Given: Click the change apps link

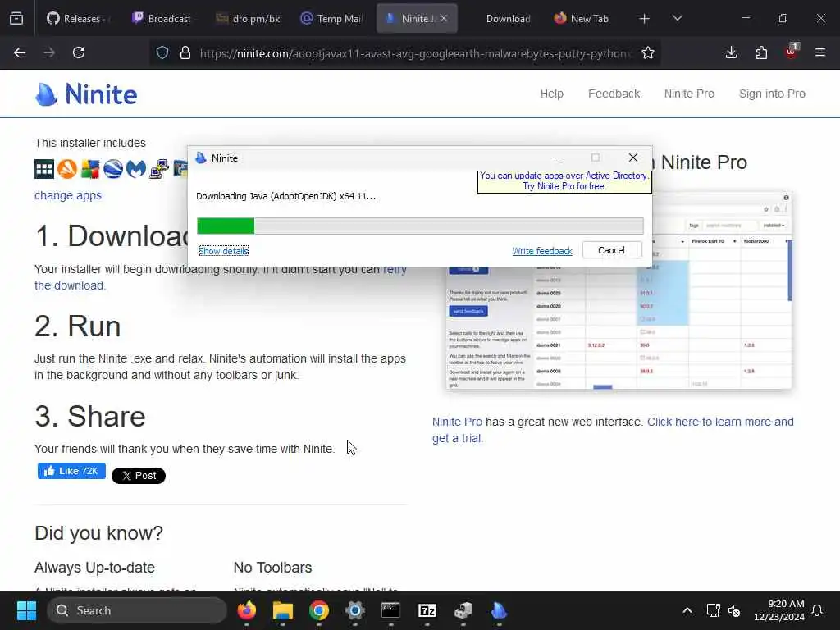Looking at the screenshot, I should (67, 195).
